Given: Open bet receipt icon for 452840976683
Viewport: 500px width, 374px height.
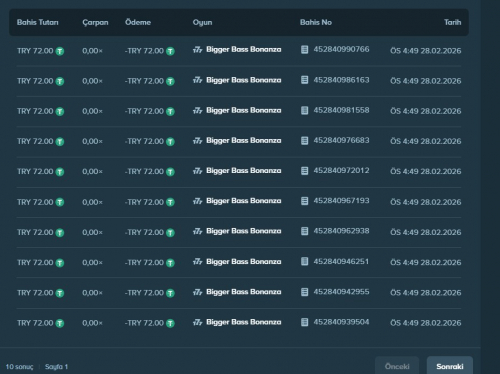Looking at the screenshot, I should tap(304, 140).
